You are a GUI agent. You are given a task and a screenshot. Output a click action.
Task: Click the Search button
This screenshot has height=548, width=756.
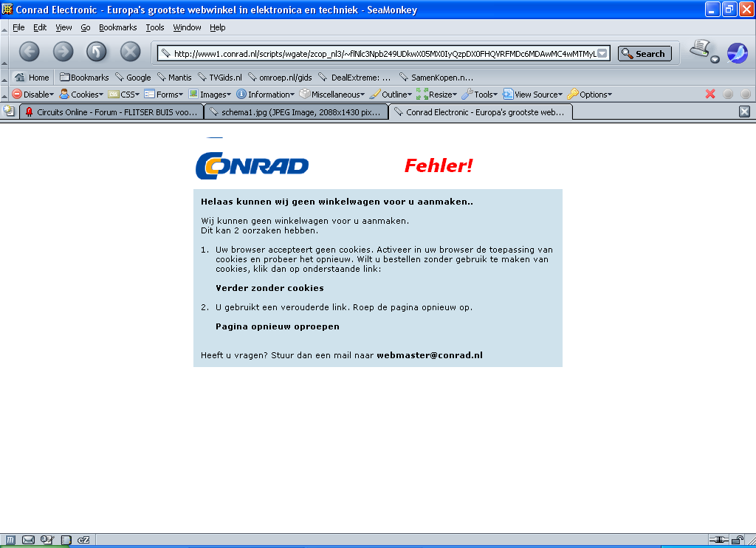[x=645, y=54]
